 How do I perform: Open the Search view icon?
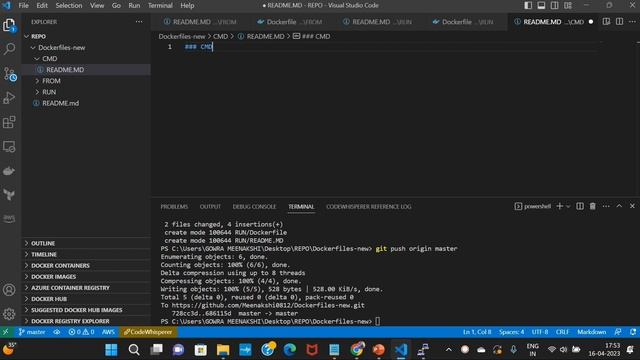pyautogui.click(x=9, y=49)
